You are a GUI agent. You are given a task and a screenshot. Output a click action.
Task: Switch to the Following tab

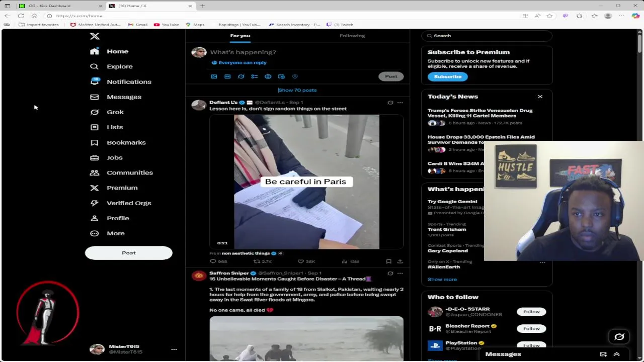point(352,36)
